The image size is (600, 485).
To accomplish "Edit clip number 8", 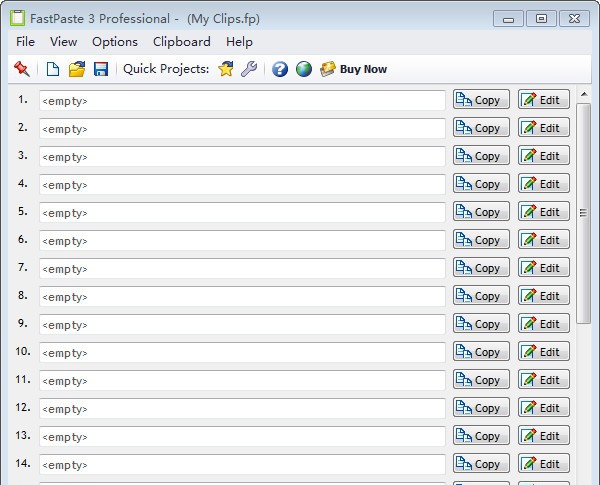I will [x=544, y=295].
